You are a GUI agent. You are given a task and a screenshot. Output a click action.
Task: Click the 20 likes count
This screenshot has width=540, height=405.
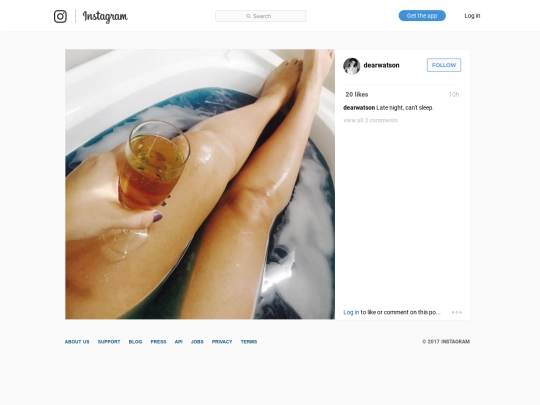(357, 94)
